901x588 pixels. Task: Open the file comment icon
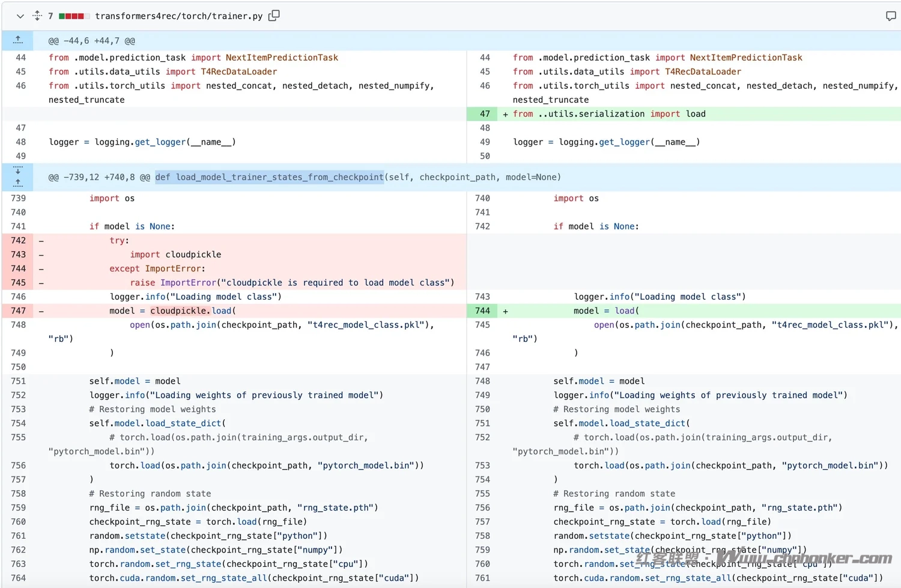coord(890,16)
